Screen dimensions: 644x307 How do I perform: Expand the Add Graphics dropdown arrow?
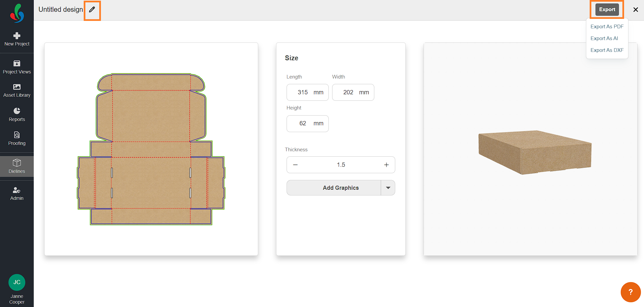coord(388,188)
